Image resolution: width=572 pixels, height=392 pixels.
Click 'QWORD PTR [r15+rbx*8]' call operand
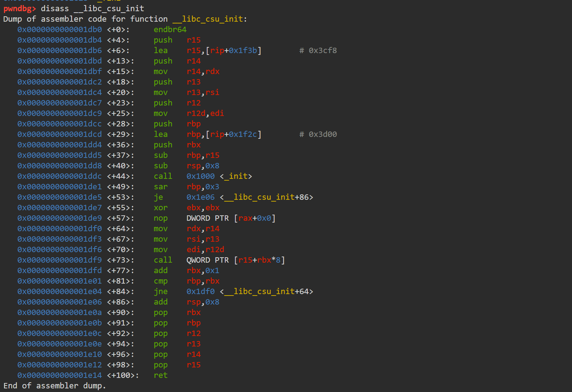coord(236,260)
